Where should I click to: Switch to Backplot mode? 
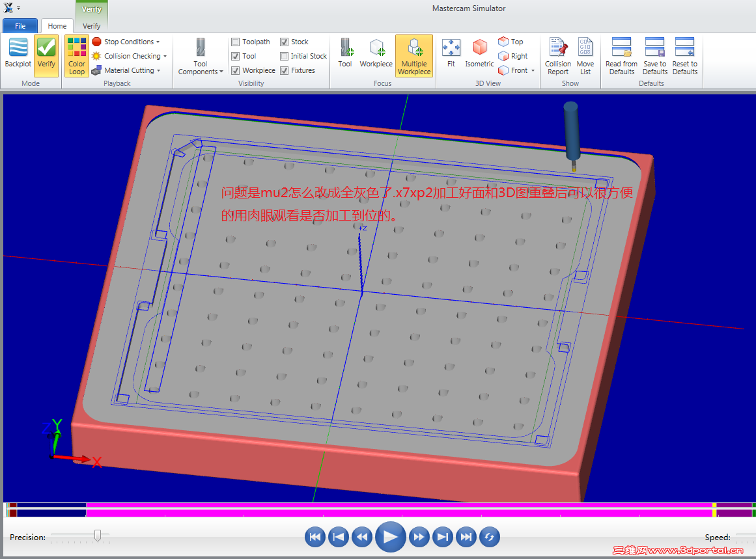point(18,54)
